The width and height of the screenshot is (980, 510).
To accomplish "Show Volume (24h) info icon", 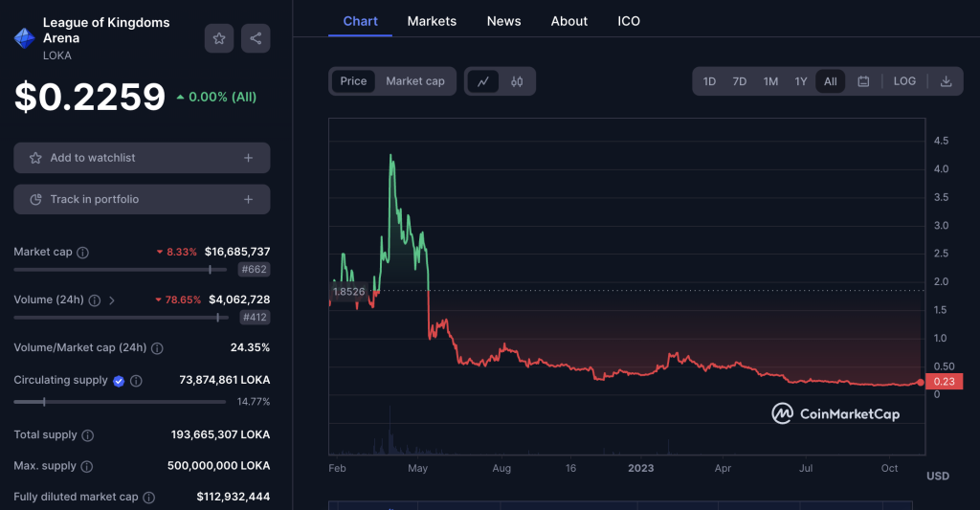I will [95, 300].
